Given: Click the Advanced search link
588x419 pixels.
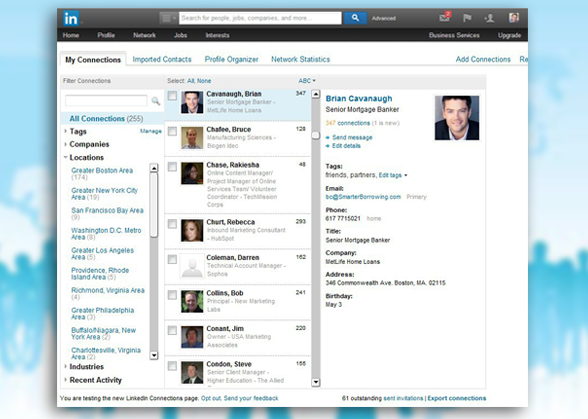Looking at the screenshot, I should click(x=384, y=18).
